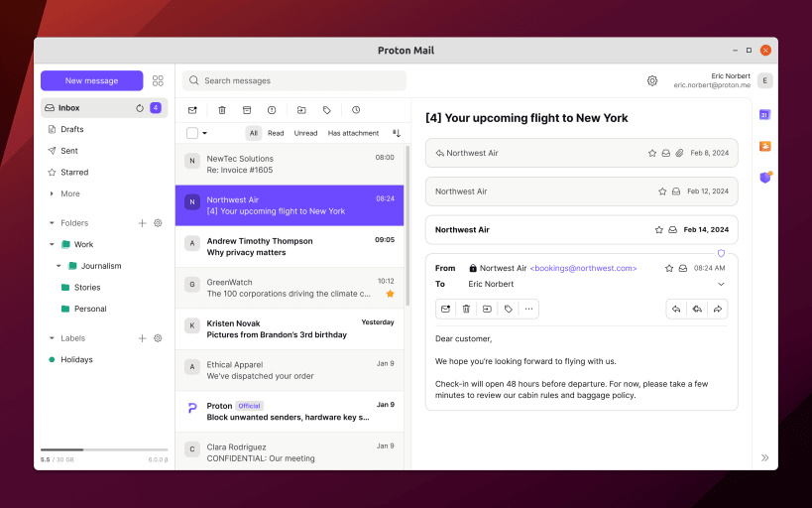Add a new label with plus icon
The width and height of the screenshot is (812, 508).
pos(143,338)
